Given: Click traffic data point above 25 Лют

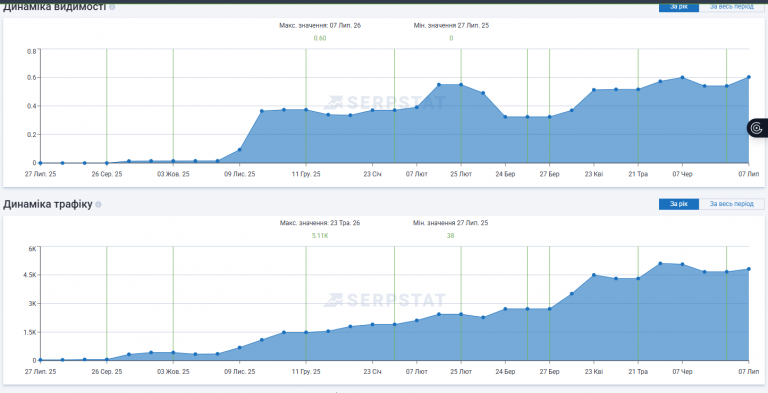Looking at the screenshot, I should 461,314.
